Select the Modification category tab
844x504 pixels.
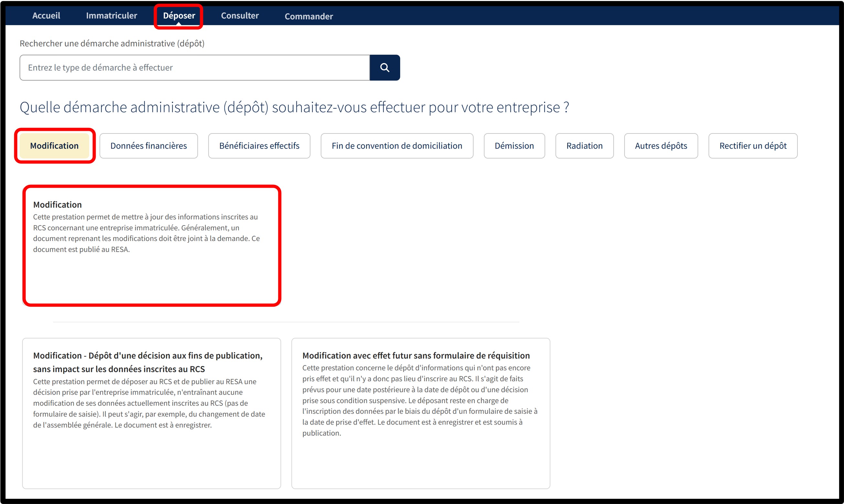point(54,146)
